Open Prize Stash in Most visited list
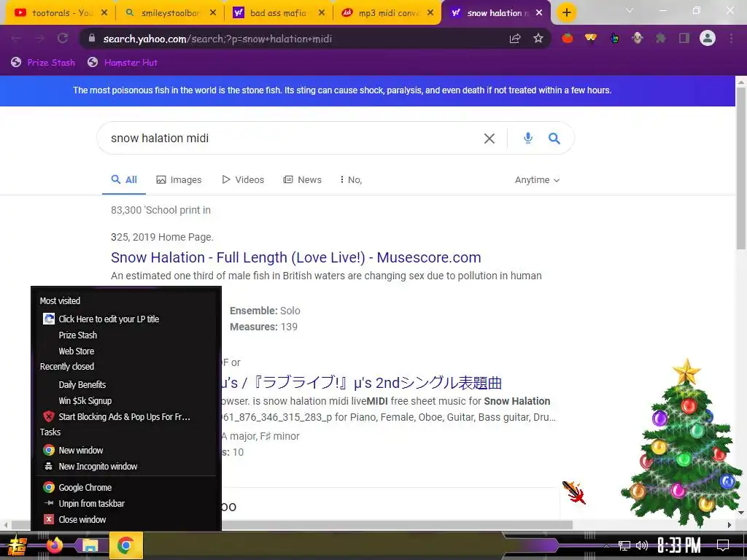The image size is (747, 560). [x=126, y=335]
